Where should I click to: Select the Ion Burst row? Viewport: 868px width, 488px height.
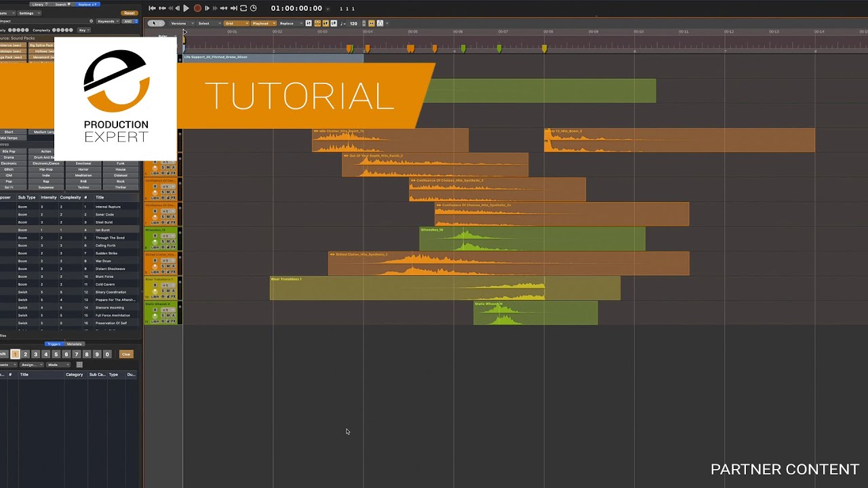point(71,230)
